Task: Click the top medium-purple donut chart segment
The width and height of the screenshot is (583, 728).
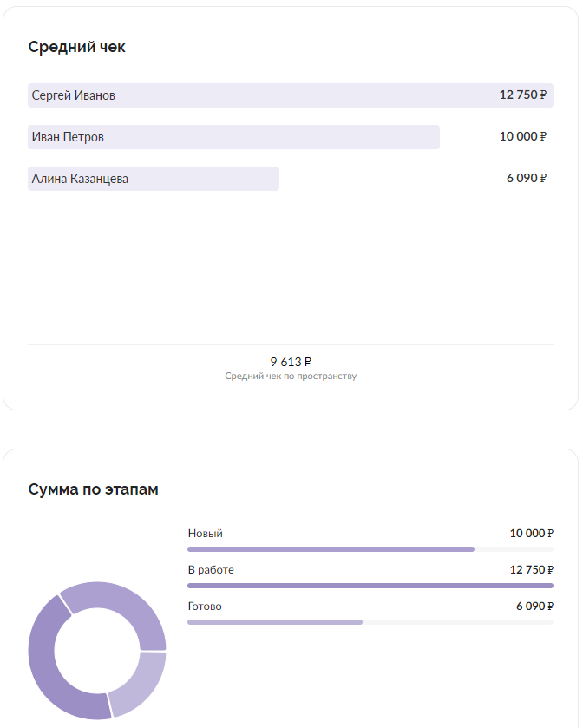Action: coord(125,599)
